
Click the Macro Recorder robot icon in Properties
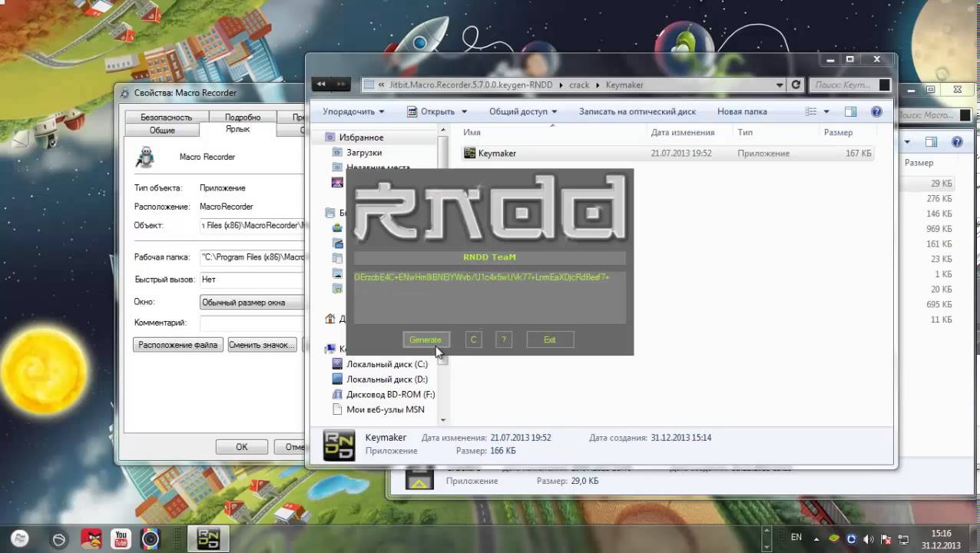144,157
